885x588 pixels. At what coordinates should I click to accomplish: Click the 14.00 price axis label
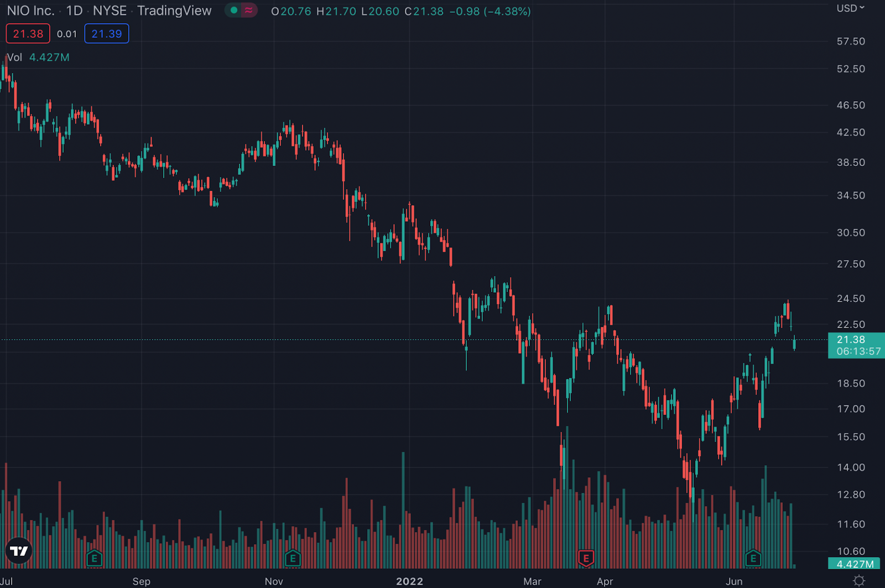(851, 467)
